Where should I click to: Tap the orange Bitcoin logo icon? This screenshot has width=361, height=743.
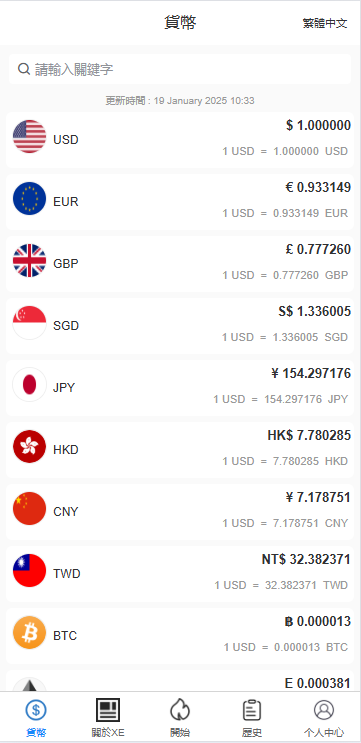pos(29,633)
